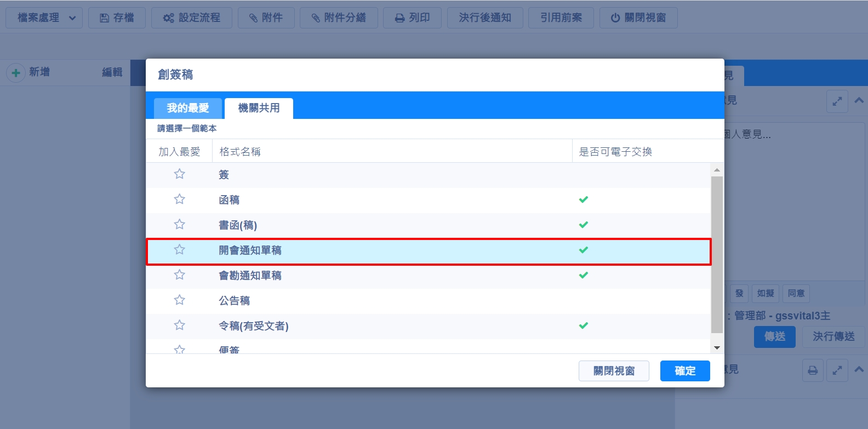
Task: Add 函稿 to favorites with star
Action: 179,199
